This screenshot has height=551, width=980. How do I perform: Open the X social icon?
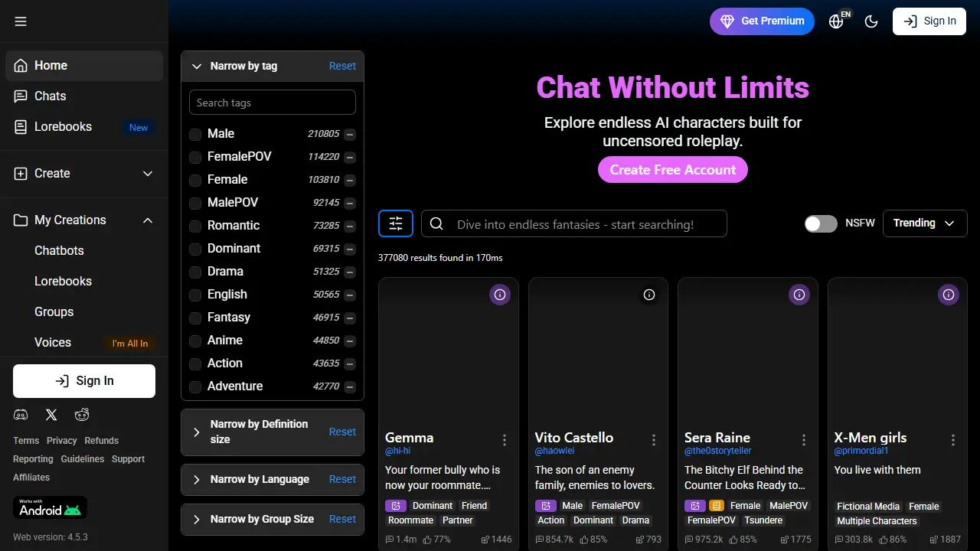(51, 415)
